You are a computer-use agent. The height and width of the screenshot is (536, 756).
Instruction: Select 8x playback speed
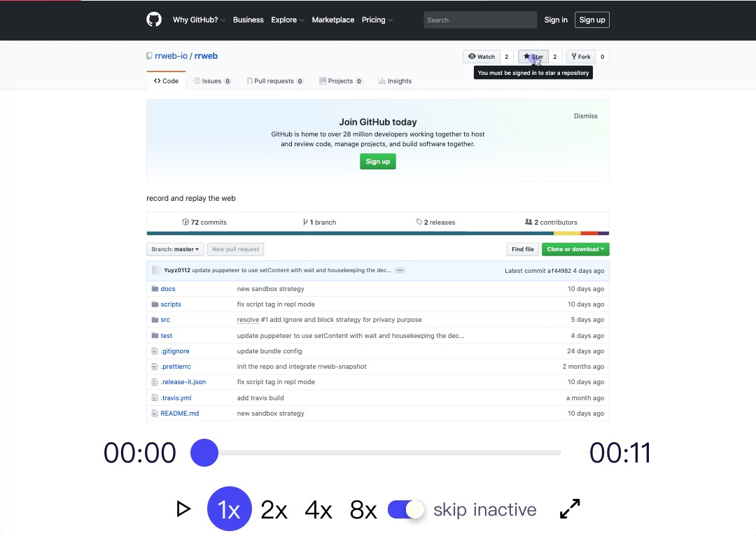(363, 509)
